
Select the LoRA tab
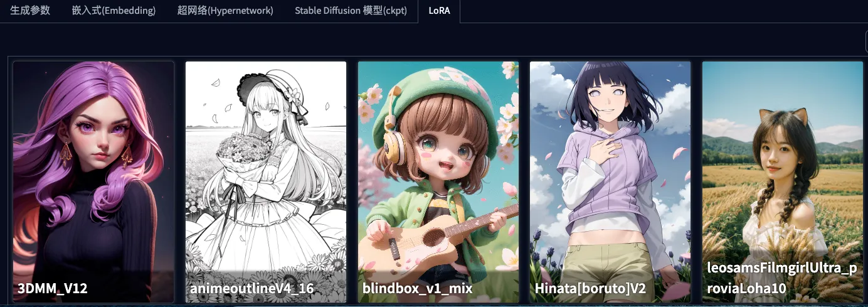click(x=438, y=11)
